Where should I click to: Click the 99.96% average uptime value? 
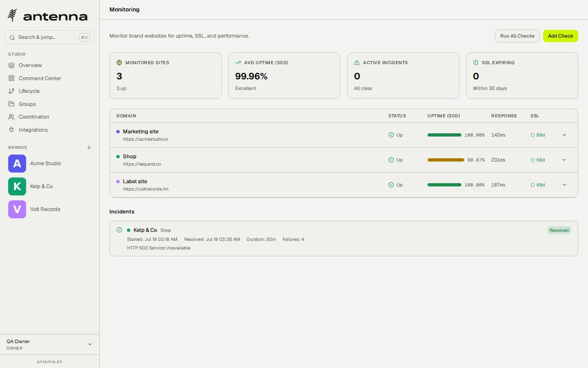251,76
